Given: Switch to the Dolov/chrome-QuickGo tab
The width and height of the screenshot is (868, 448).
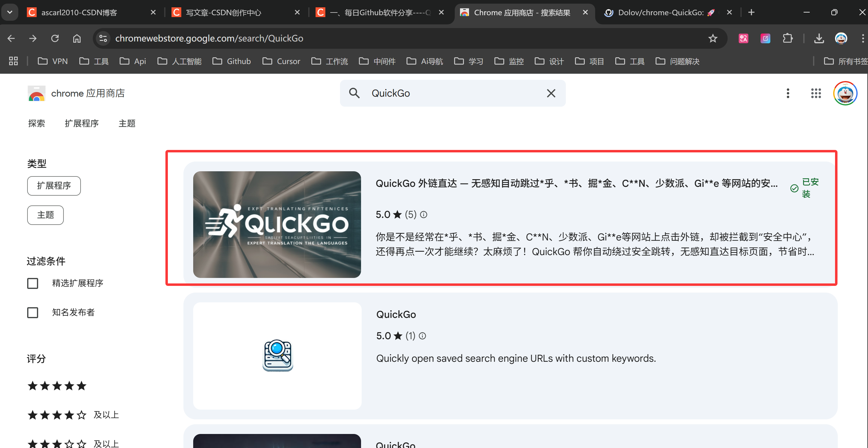Looking at the screenshot, I should (x=660, y=12).
